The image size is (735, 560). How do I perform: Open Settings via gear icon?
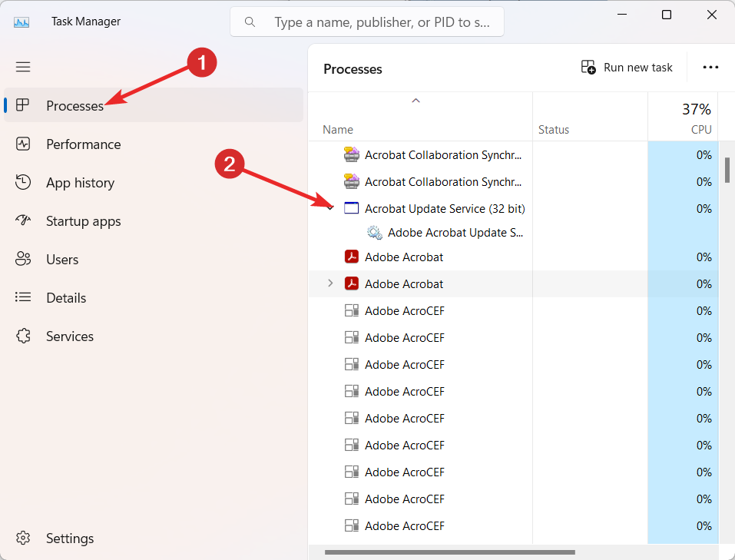click(23, 538)
